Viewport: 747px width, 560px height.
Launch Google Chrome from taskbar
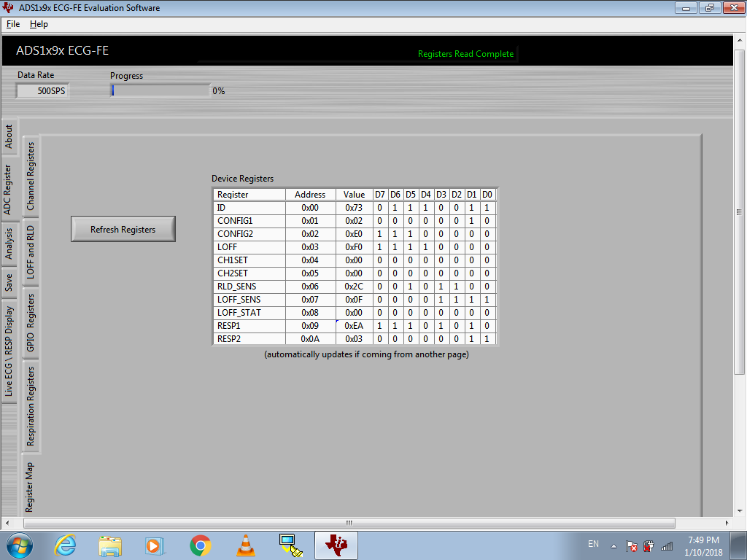point(200,545)
